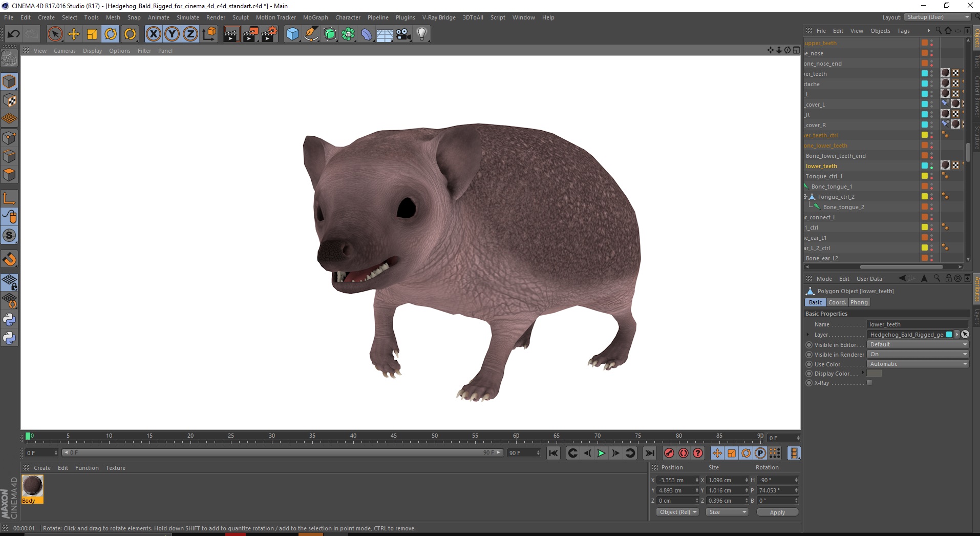Image resolution: width=980 pixels, height=536 pixels.
Task: Select Tongue_ctrl_1 in object list
Action: (824, 176)
